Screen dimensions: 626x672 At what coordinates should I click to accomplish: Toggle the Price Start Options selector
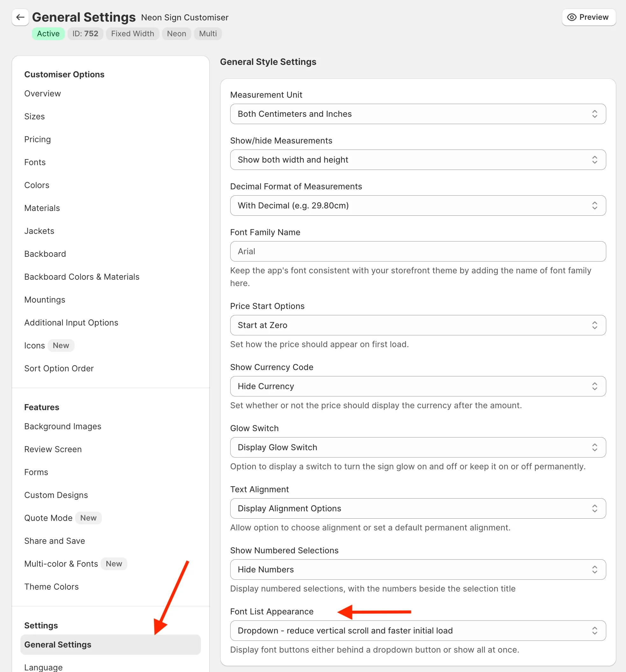click(418, 325)
